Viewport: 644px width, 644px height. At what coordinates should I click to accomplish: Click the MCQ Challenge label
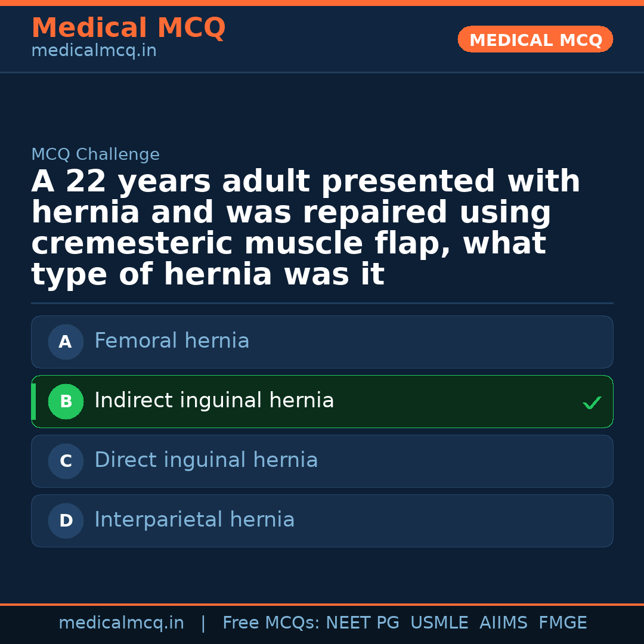(95, 155)
